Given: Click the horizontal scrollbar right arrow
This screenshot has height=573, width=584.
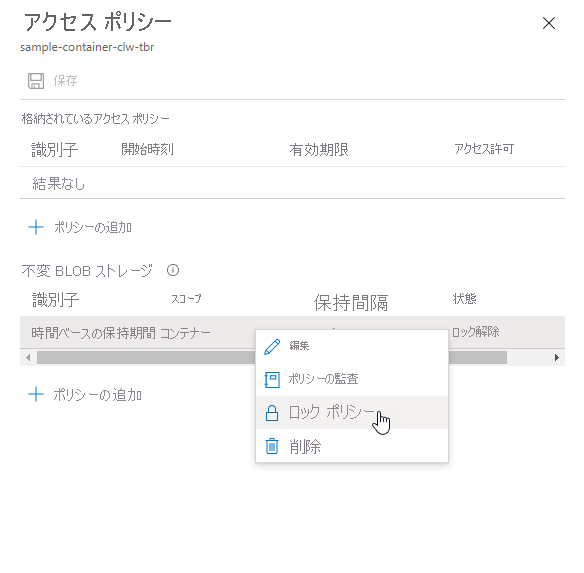Looking at the screenshot, I should pyautogui.click(x=557, y=358).
